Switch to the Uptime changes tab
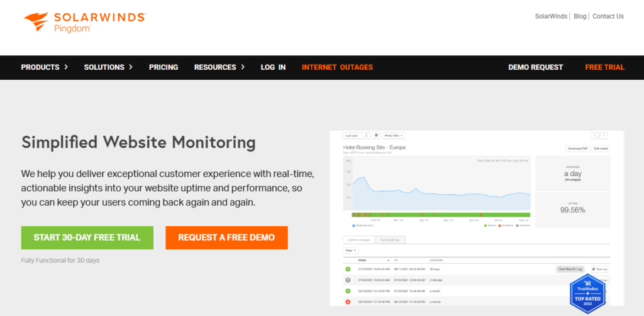This screenshot has height=316, width=644. tap(359, 239)
